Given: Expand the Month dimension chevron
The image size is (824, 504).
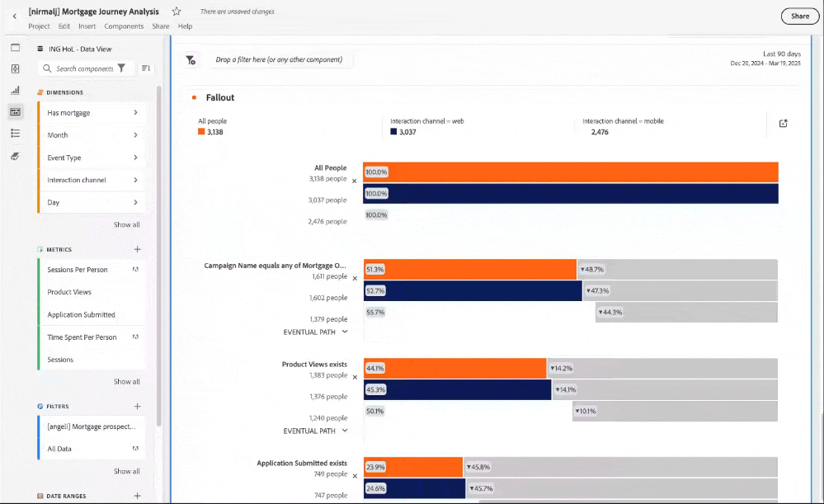Looking at the screenshot, I should (135, 135).
